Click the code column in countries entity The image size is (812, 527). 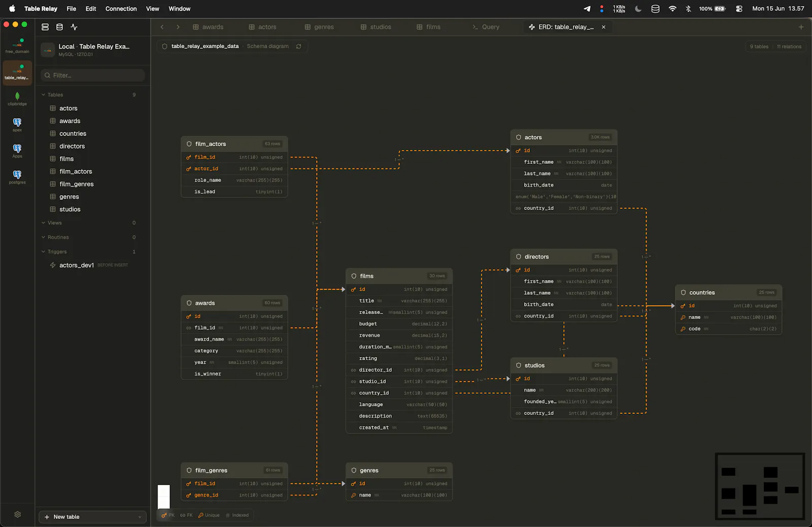click(x=729, y=329)
